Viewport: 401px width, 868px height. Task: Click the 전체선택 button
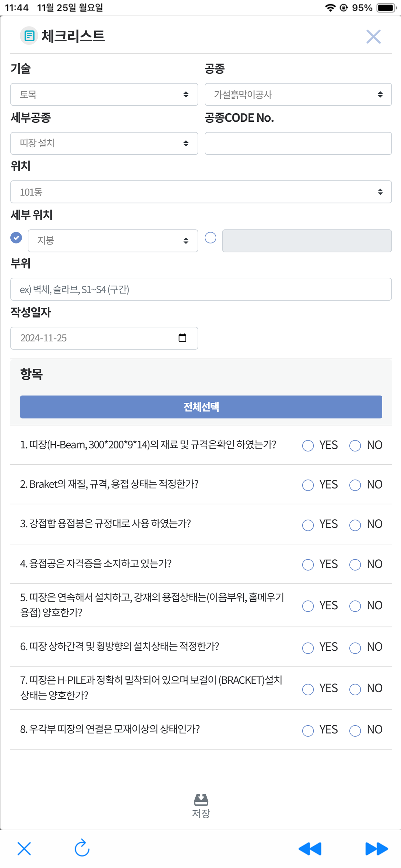tap(201, 407)
